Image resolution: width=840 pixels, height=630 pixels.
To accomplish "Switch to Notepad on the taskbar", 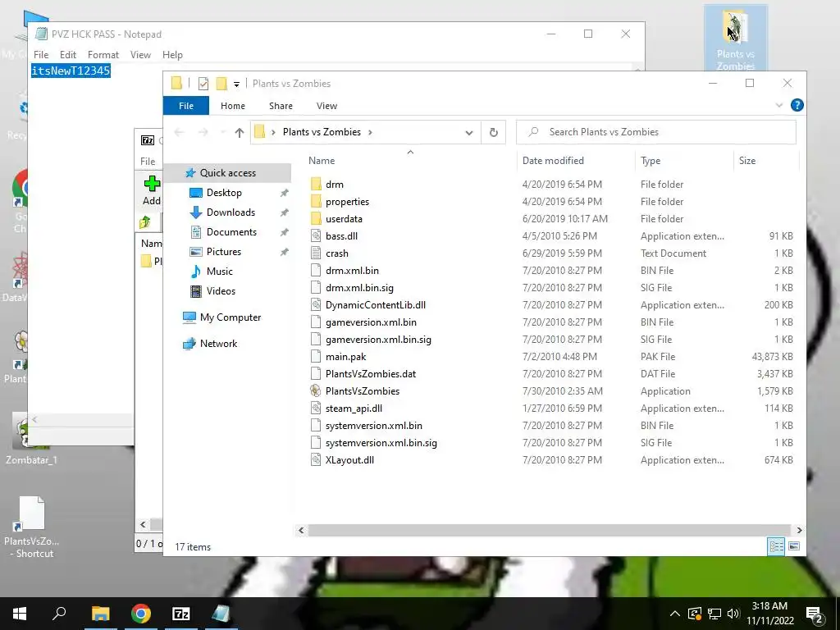I will (221, 614).
